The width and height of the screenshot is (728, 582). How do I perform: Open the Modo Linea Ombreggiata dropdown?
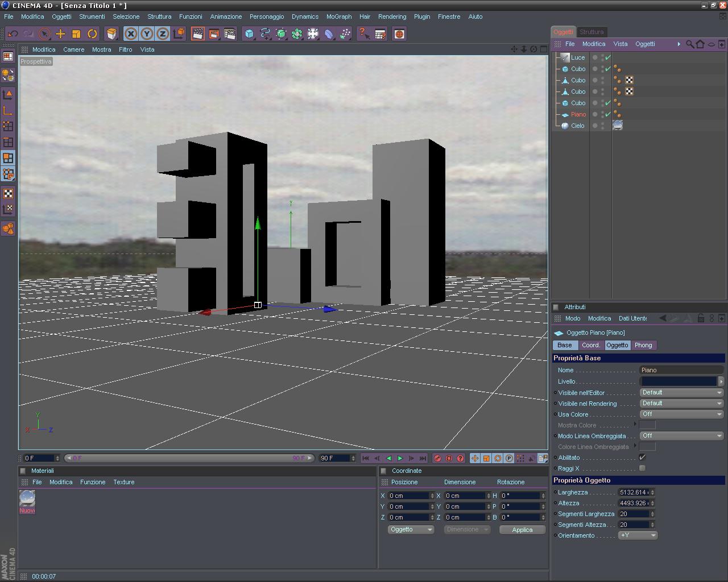click(681, 436)
